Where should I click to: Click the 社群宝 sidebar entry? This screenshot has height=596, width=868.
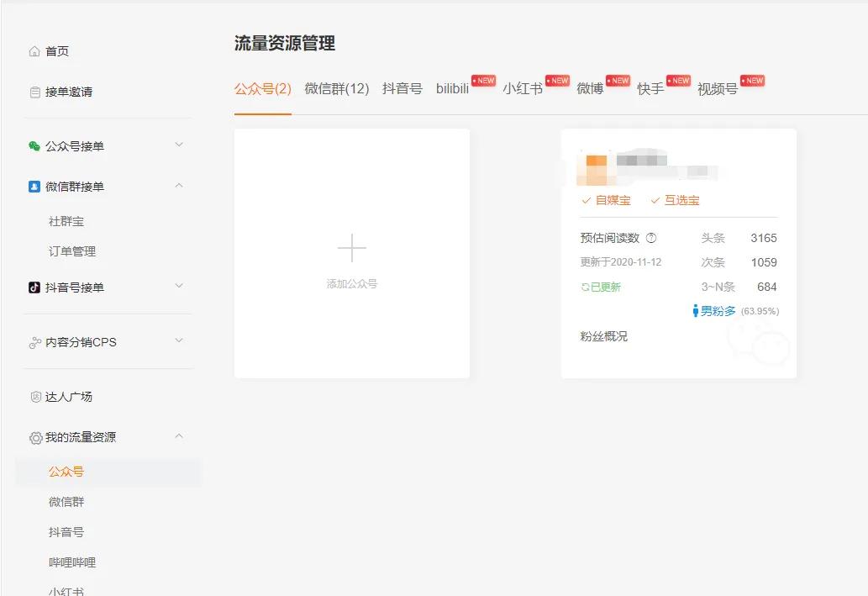coord(67,219)
